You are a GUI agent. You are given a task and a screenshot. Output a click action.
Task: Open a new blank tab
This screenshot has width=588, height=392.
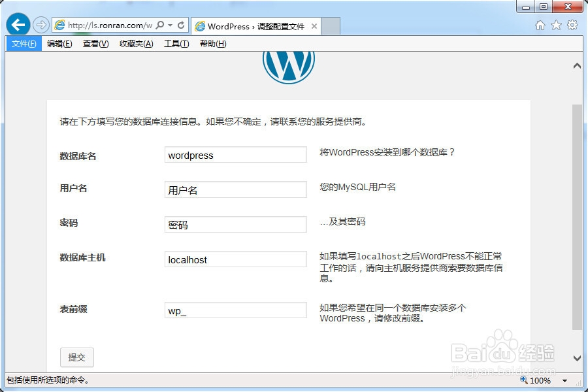tap(331, 26)
